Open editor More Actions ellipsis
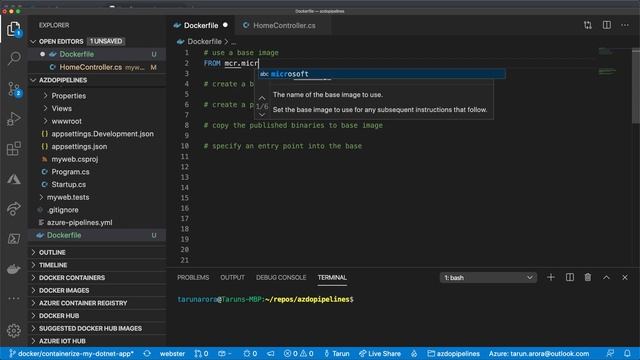640x360 pixels. 625,25
